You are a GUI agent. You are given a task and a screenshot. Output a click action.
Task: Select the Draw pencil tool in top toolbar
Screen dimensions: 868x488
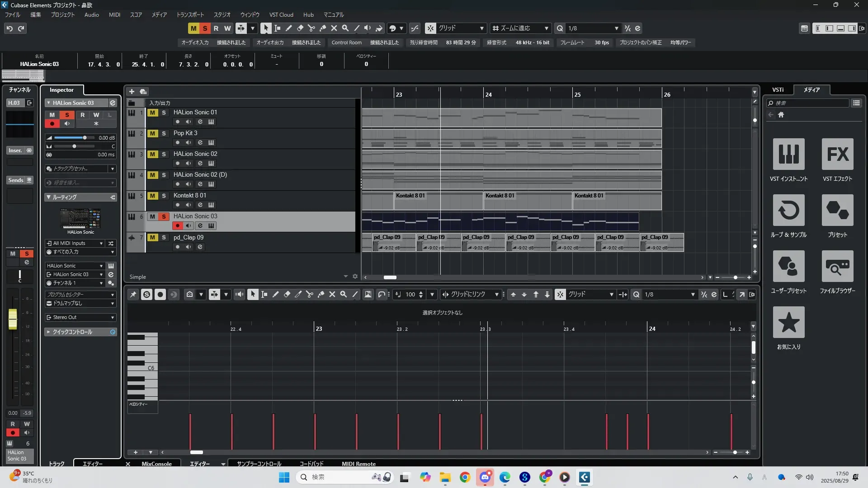[288, 28]
